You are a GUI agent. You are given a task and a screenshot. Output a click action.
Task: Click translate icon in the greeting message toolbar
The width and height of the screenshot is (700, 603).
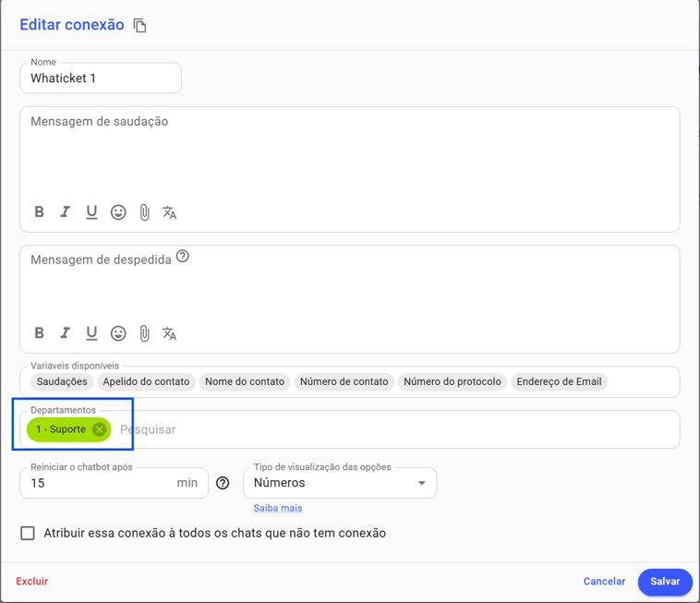tap(169, 212)
